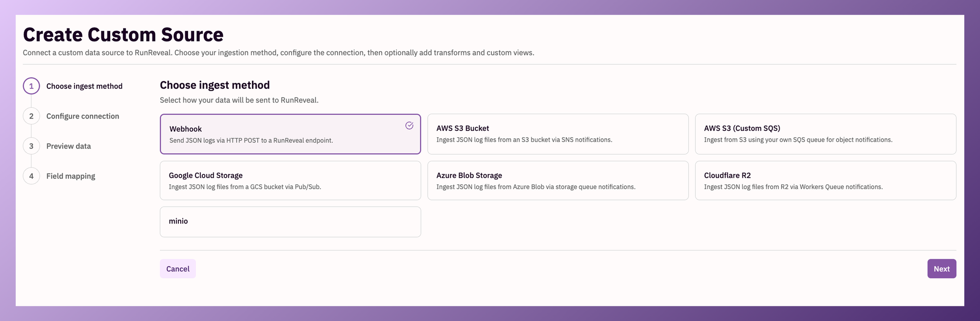The image size is (980, 321).
Task: Choose AWS S3 (Custom SQS) option
Action: (826, 134)
